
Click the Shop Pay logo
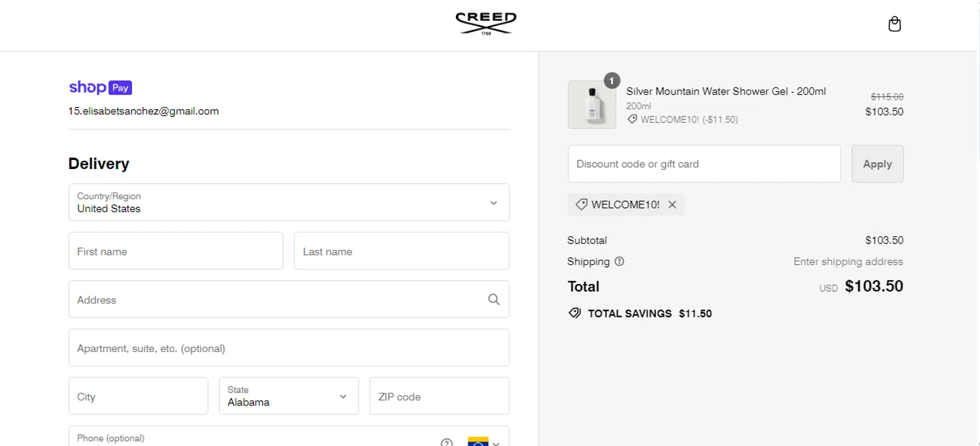click(101, 88)
